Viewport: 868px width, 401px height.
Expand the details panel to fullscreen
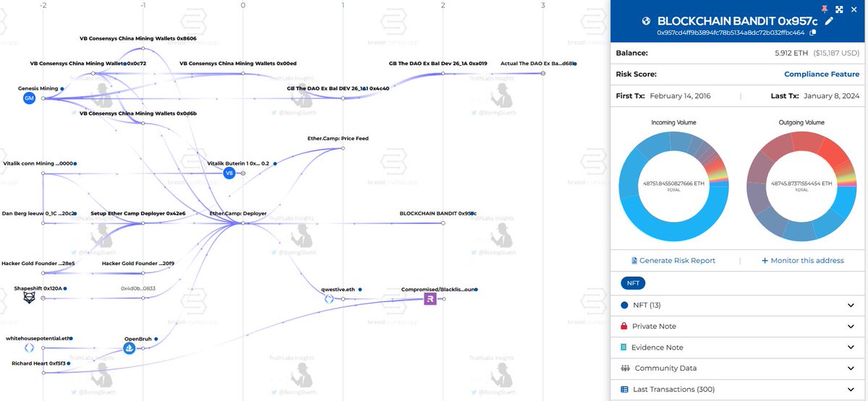pos(839,9)
